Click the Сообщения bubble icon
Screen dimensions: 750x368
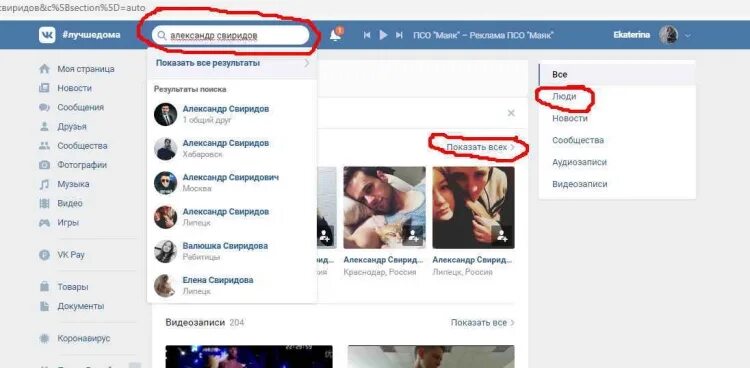[44, 107]
